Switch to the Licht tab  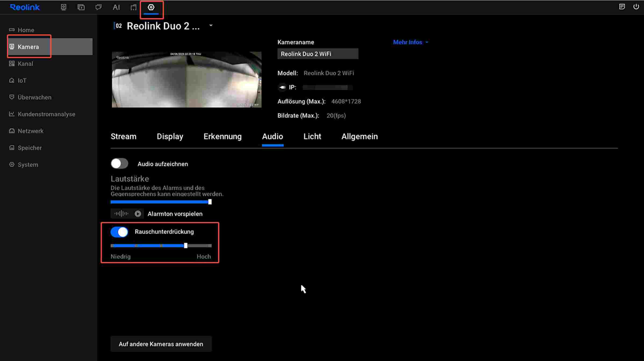point(312,136)
